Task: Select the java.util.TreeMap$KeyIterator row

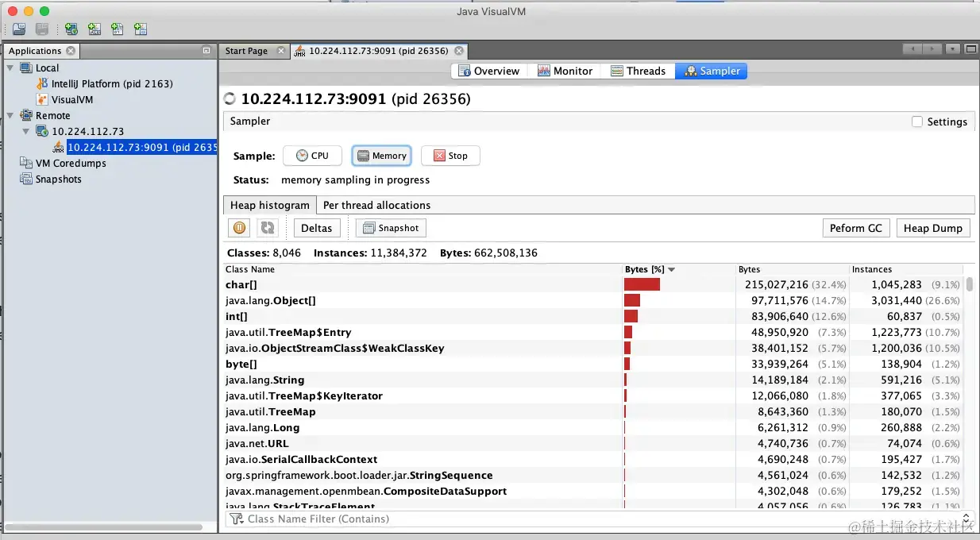Action: pyautogui.click(x=594, y=395)
